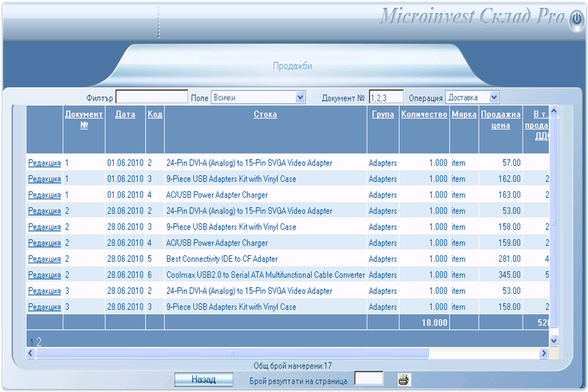The height and width of the screenshot is (392, 588).
Task: Click Редакция for document 1 code 2
Action: point(44,163)
